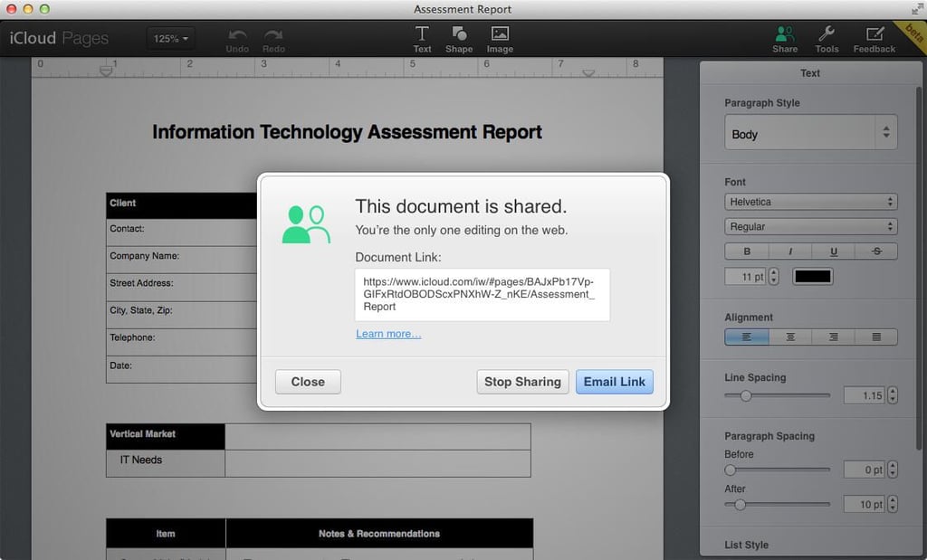Open the Body paragraph style dropdown

pos(810,132)
